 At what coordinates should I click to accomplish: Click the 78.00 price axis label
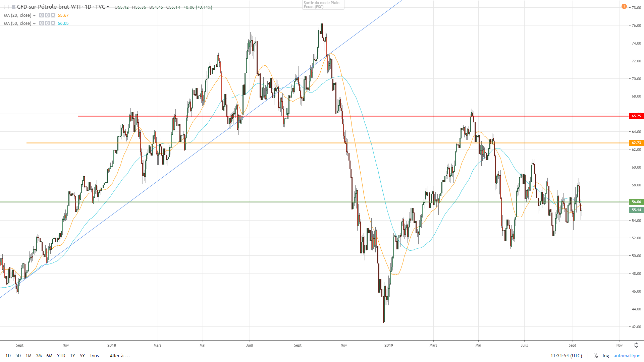[x=636, y=8]
